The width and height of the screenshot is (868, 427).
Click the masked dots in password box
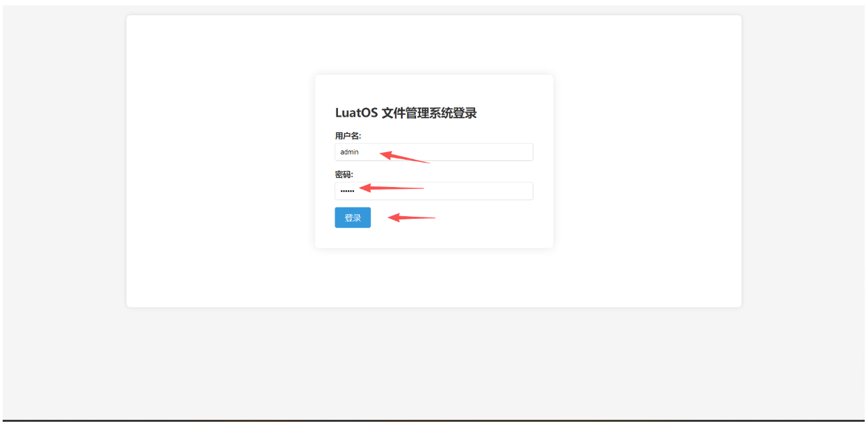(x=347, y=191)
